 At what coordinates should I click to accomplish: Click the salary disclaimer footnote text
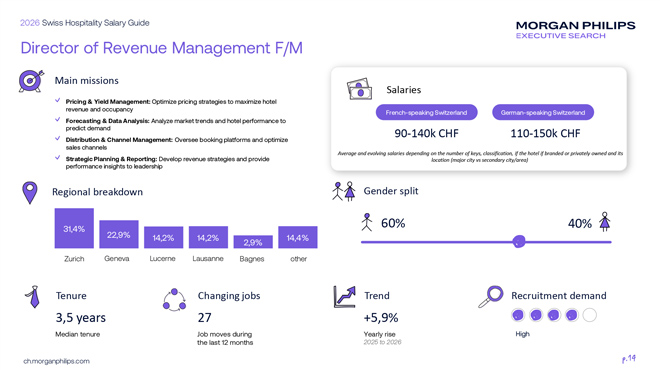coord(480,157)
